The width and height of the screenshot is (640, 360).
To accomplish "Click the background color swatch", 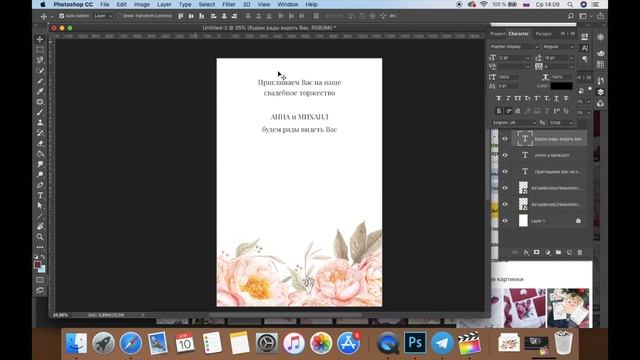I will coord(42,269).
